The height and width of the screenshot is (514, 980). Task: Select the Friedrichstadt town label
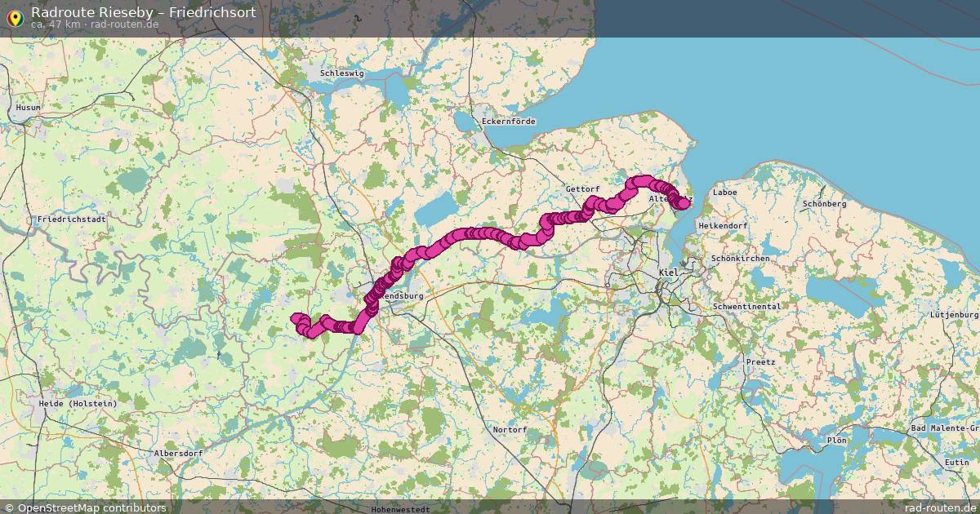(x=72, y=219)
